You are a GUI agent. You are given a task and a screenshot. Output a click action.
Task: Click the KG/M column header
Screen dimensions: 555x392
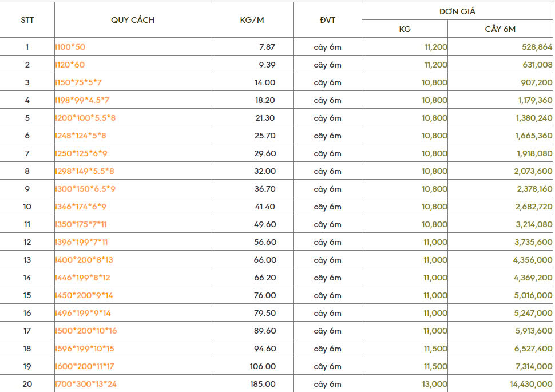[x=252, y=20]
